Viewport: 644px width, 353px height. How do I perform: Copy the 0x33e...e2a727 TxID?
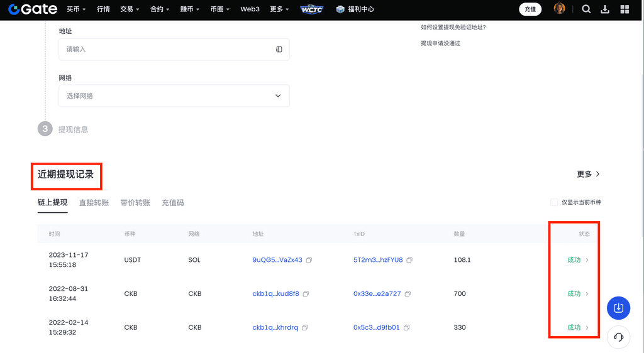[408, 294]
